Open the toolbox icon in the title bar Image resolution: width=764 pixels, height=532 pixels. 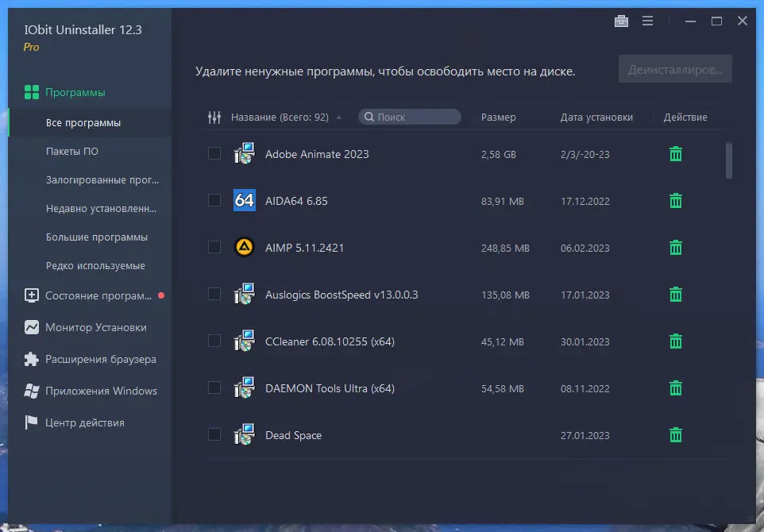621,21
